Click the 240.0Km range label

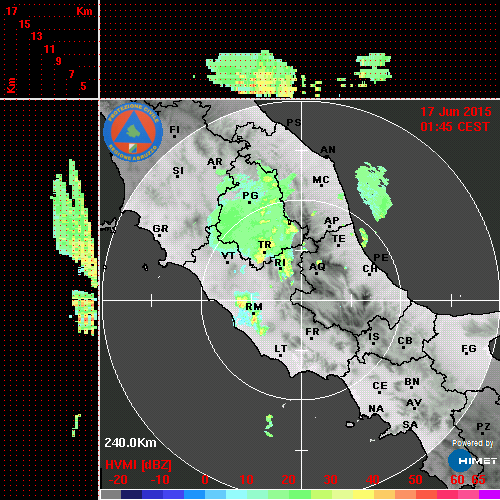[130, 443]
